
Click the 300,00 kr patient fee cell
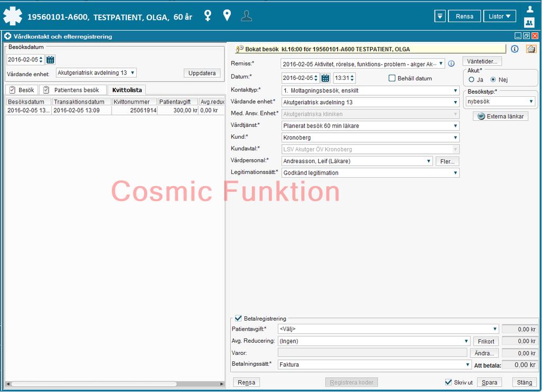tap(178, 110)
